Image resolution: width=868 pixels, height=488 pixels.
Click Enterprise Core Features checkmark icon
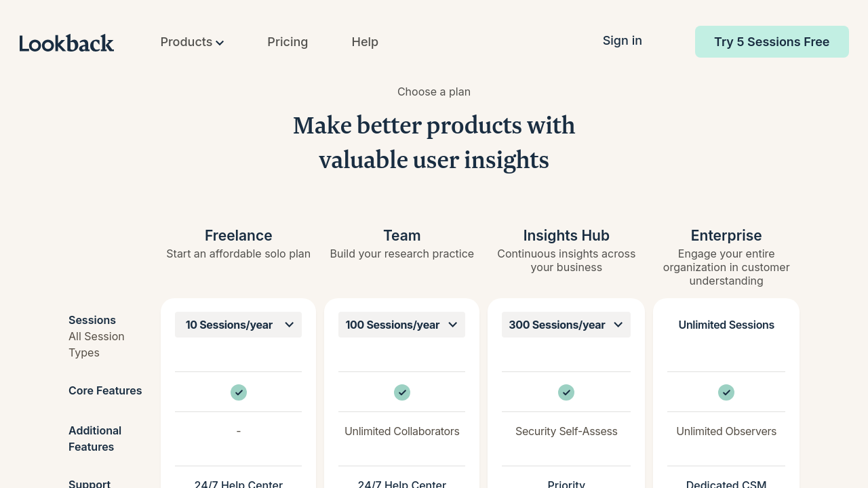tap(726, 392)
